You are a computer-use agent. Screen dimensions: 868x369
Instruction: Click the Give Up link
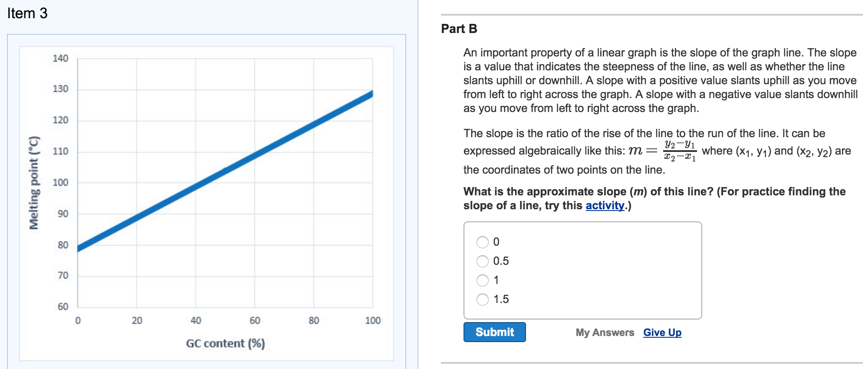click(x=662, y=333)
